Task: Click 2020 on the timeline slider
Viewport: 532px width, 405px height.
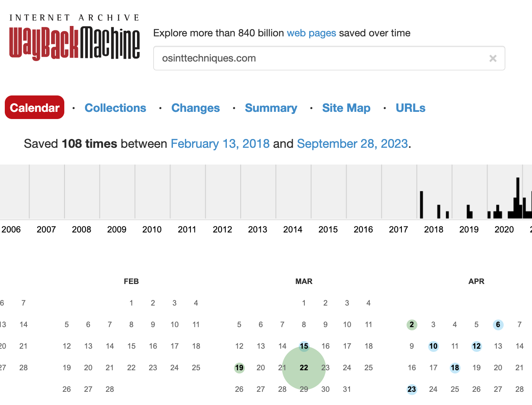Action: pos(504,229)
